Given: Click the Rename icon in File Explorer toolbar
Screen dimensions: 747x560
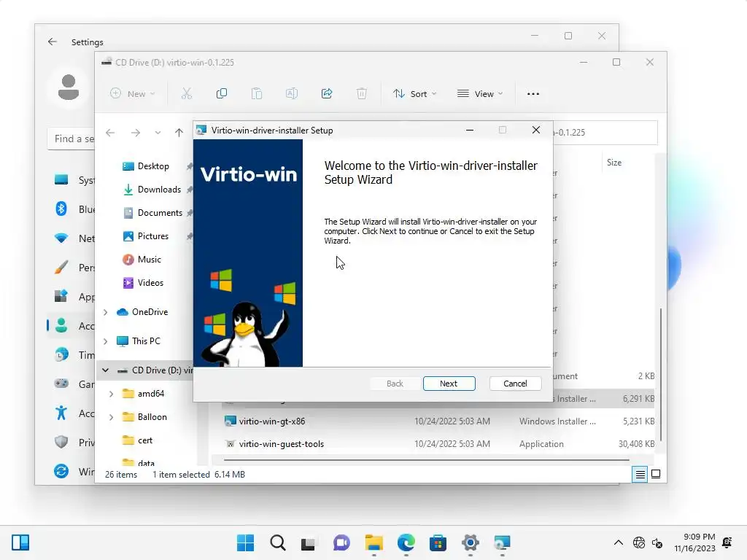Looking at the screenshot, I should (x=292, y=93).
